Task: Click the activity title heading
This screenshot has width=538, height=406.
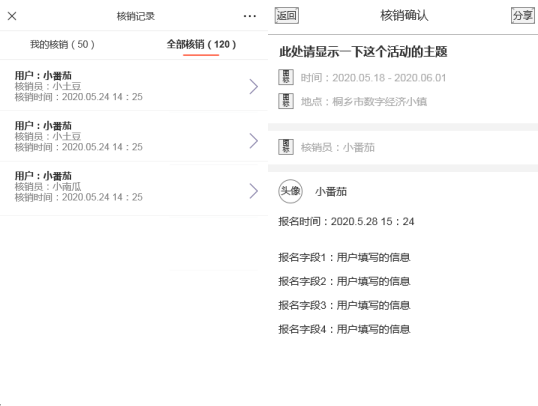Action: pos(363,52)
